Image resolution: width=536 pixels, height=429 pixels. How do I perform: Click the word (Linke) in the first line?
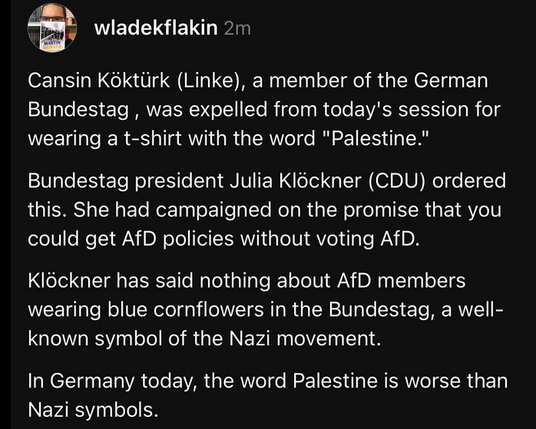(x=211, y=81)
